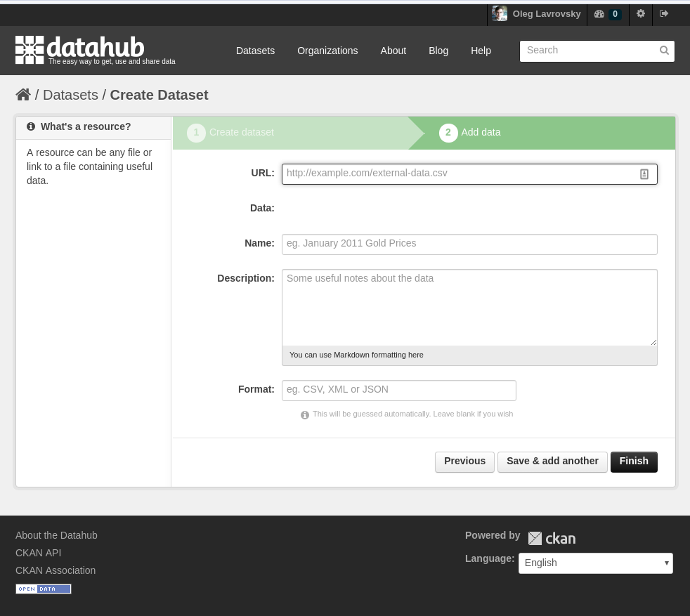690x616 pixels.
Task: Go to the Create dataset step
Action: click(x=241, y=133)
